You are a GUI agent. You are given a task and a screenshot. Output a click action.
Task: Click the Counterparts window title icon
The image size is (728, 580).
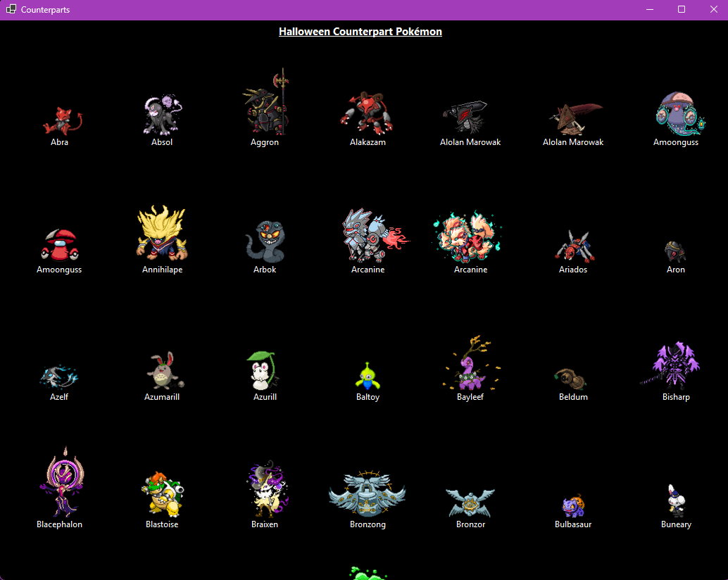[x=11, y=9]
